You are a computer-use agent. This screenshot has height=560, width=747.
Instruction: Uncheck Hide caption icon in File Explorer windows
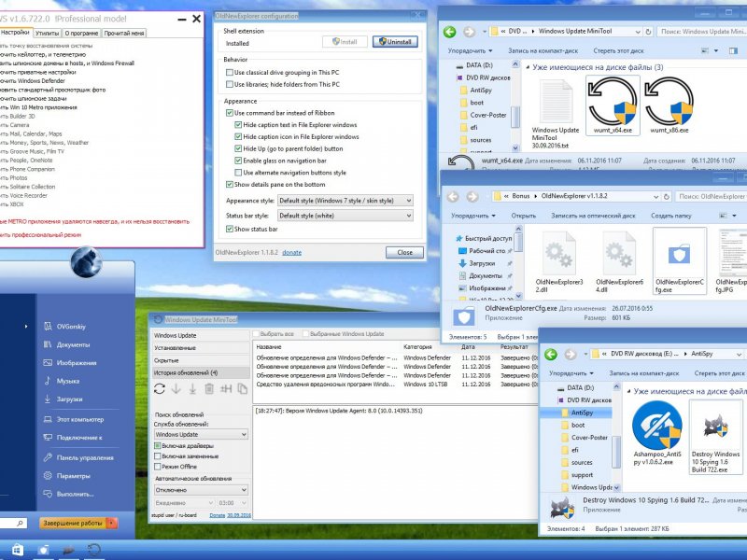coord(238,136)
